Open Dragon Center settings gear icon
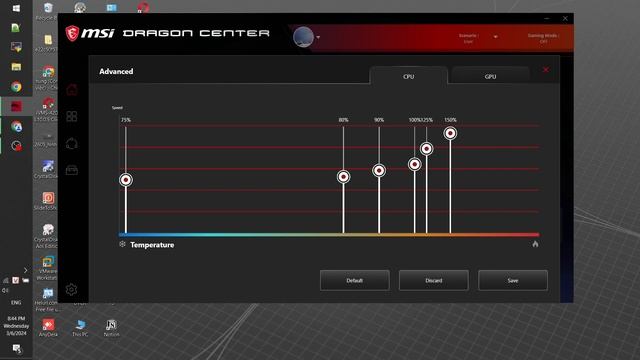 coord(71,289)
